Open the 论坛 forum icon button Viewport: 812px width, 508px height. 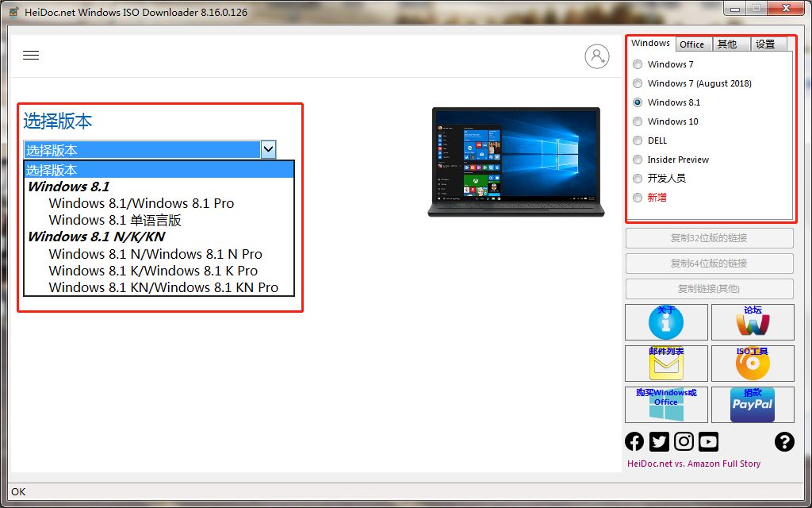pyautogui.click(x=753, y=322)
